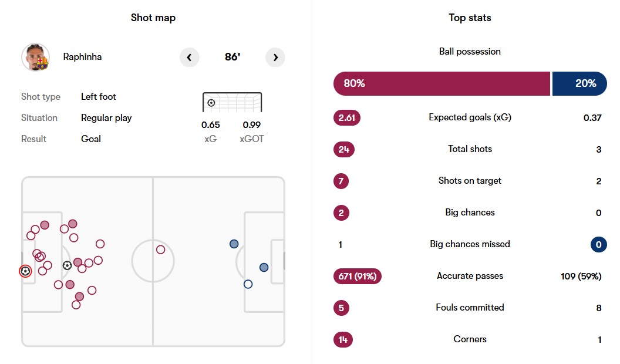Select the soccer ball marker in penalty area
Image resolution: width=620 pixels, height=364 pixels.
pos(67,265)
